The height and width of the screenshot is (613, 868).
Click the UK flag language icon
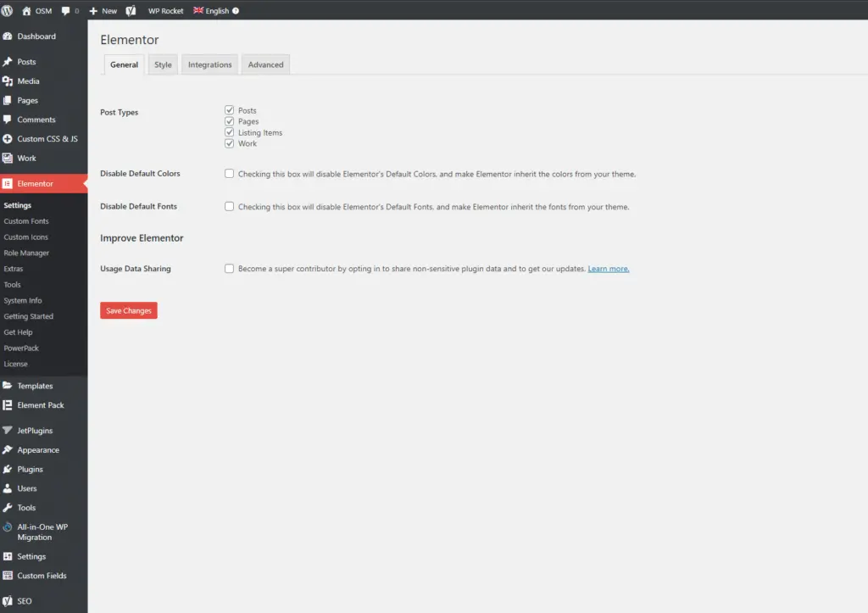click(198, 10)
